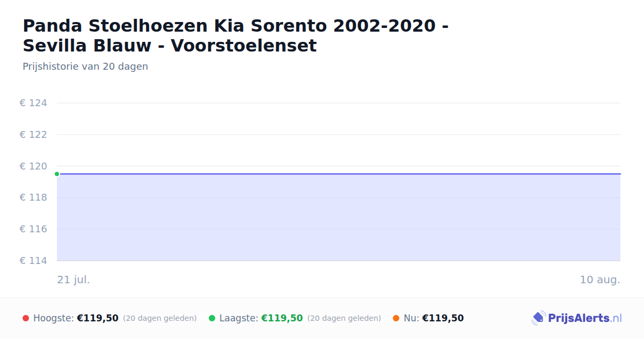Viewport: 644px width, 338px height.
Task: Click the green Laagste indicator dot
Action: pyautogui.click(x=212, y=318)
